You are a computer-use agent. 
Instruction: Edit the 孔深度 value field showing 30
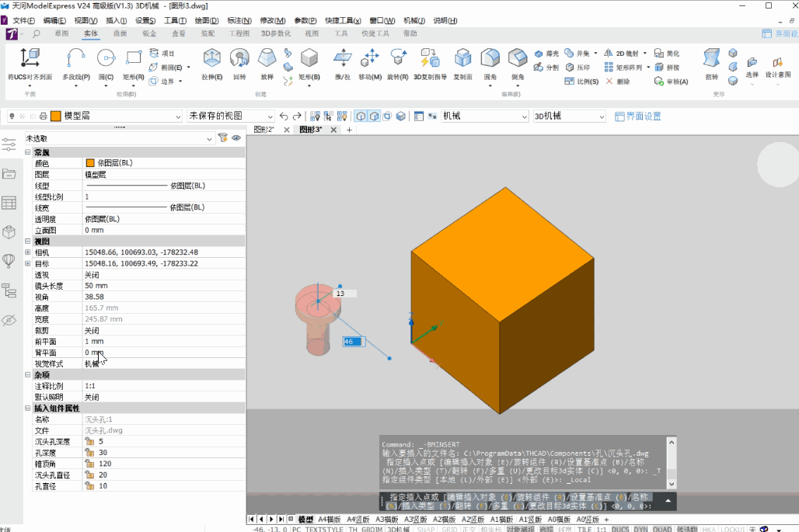pos(163,453)
